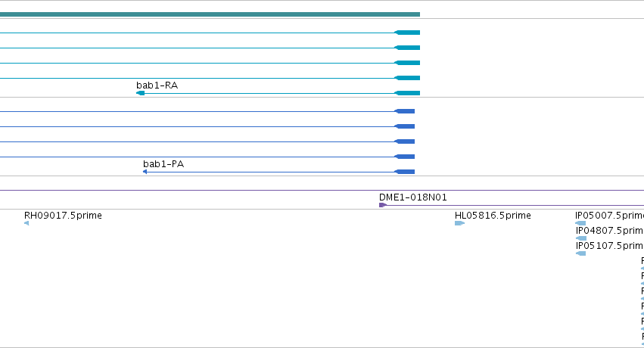644x348 pixels.
Task: Click the blue CDS block on bab1-PA's line
Action: (x=405, y=172)
